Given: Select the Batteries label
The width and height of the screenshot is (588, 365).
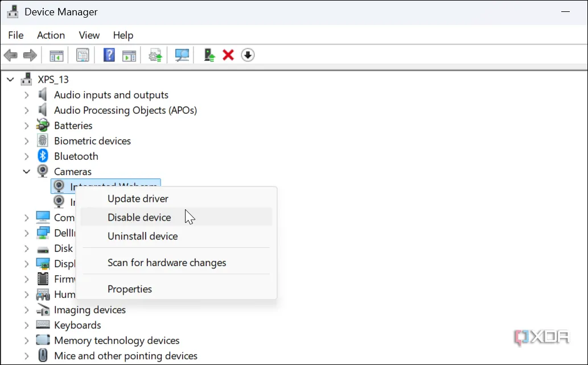Looking at the screenshot, I should coord(73,126).
